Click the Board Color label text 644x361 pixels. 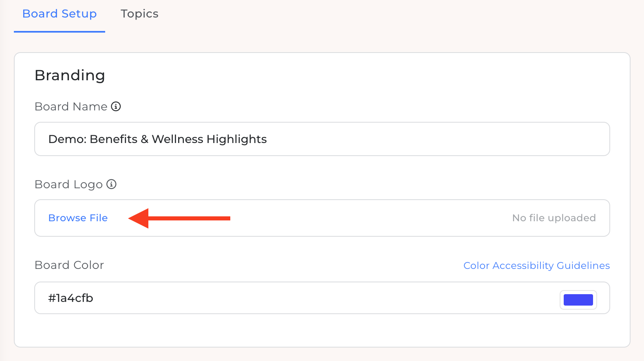(x=69, y=265)
